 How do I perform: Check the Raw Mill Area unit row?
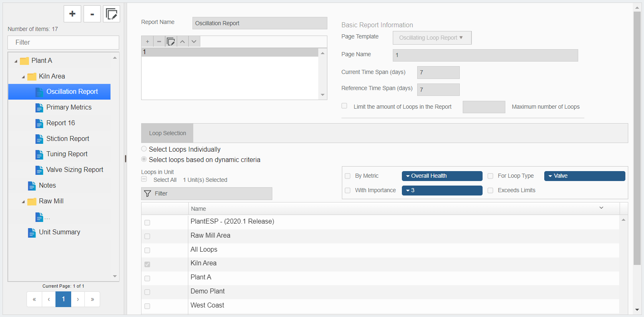tap(147, 236)
